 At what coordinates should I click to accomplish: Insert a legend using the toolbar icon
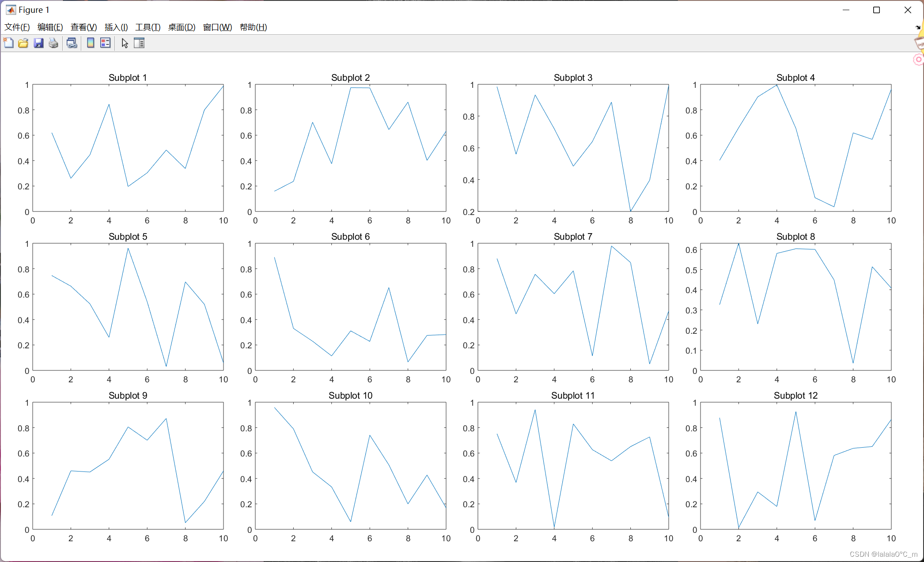point(105,43)
